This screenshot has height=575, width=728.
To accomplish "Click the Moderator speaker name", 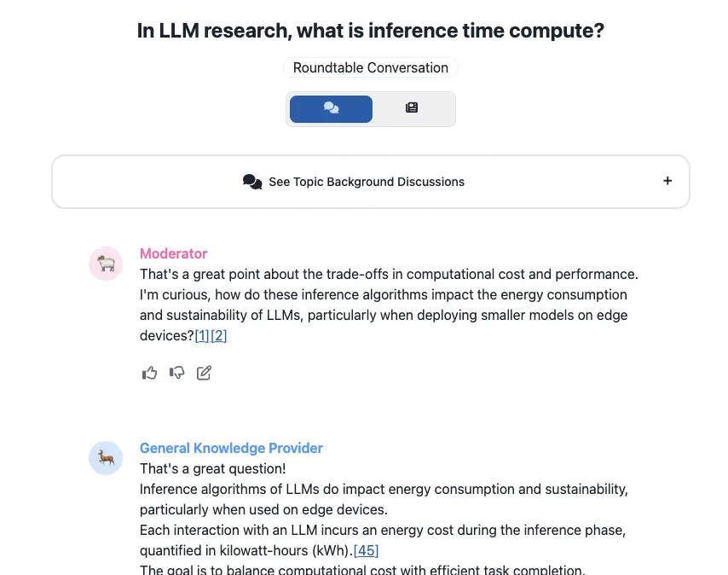I will [x=173, y=253].
